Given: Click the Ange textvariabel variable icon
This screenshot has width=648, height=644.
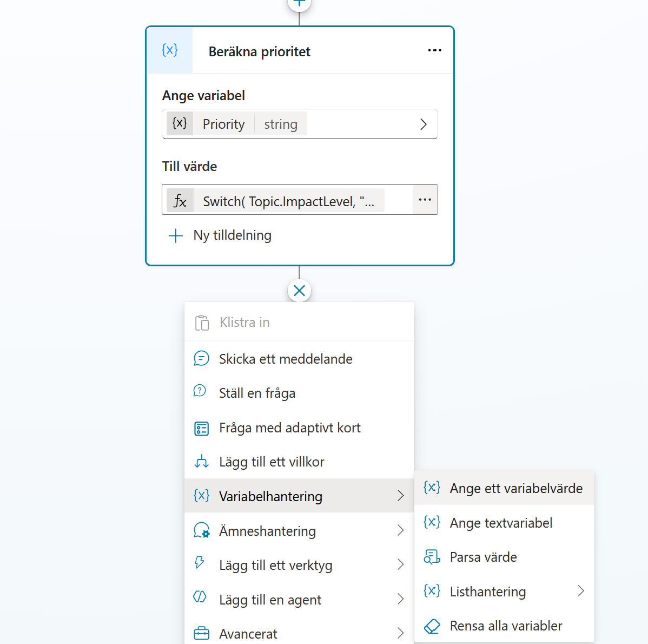Looking at the screenshot, I should (432, 522).
